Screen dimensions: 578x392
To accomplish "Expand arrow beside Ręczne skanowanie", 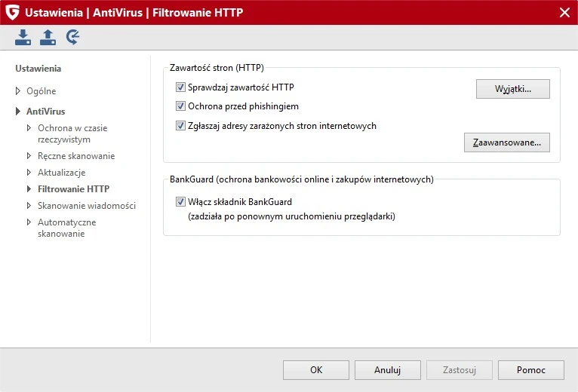I will click(x=29, y=156).
